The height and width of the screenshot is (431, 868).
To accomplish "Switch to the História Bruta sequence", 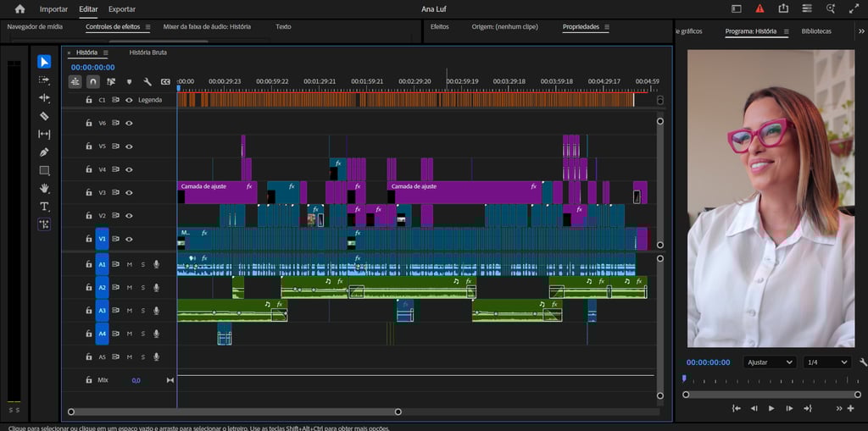I will click(147, 52).
